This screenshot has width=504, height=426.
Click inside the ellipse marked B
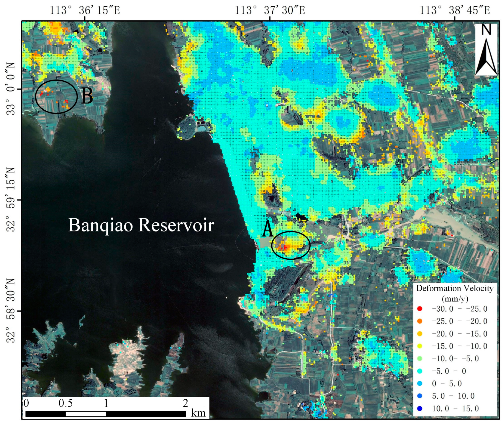coord(56,97)
